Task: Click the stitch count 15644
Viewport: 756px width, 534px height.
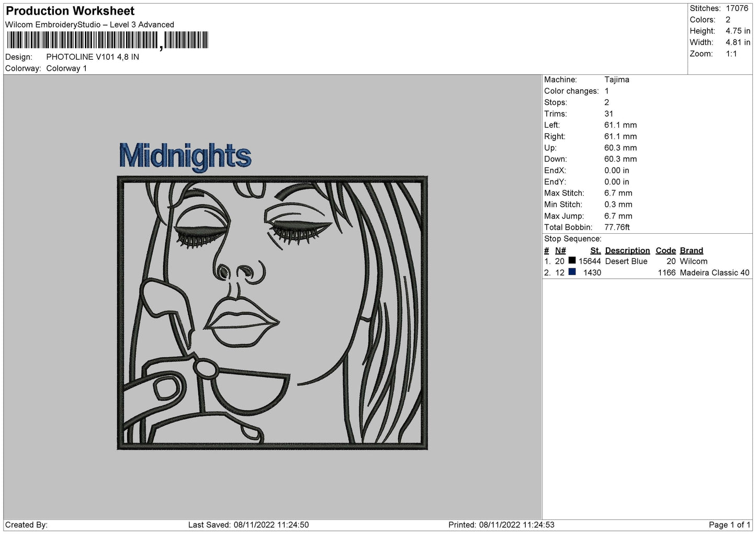Action: [590, 262]
